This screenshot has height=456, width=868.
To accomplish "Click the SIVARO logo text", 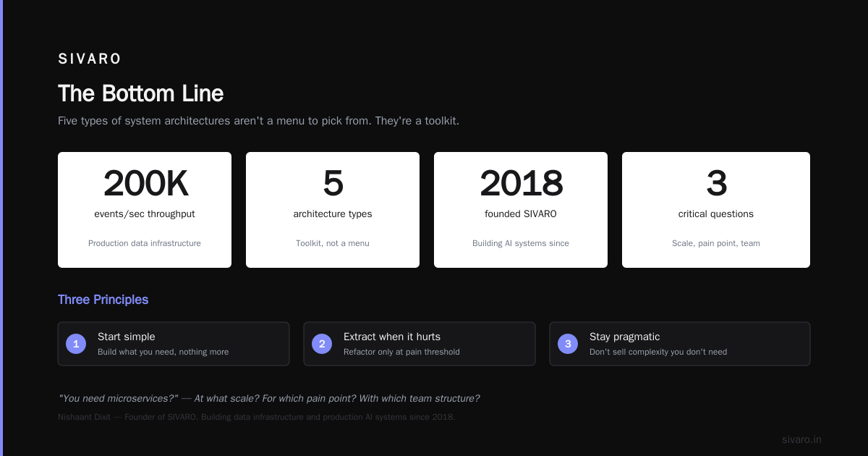I will point(90,59).
